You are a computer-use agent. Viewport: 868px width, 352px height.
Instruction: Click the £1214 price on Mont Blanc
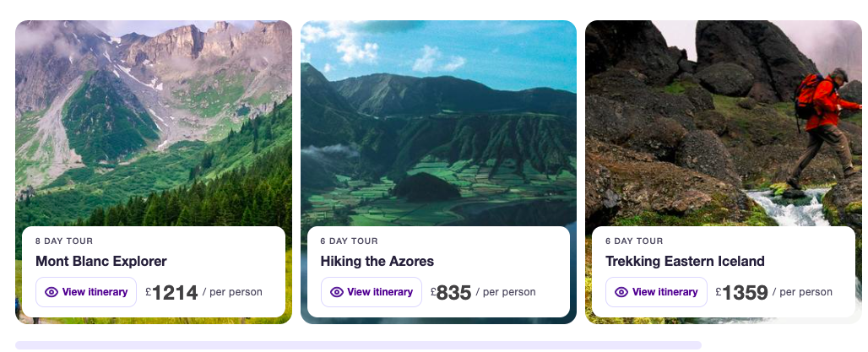pyautogui.click(x=172, y=293)
